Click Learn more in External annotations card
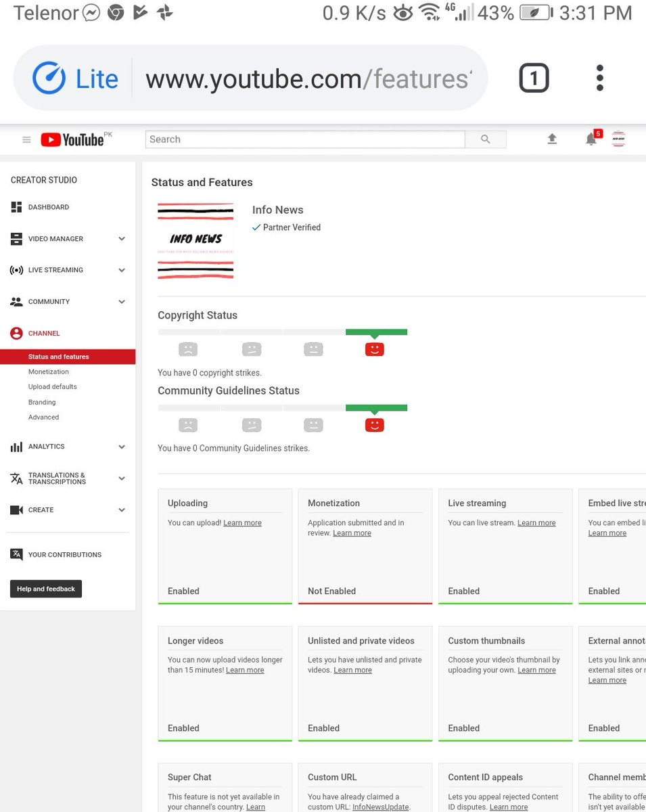Viewport: 646px width, 812px height. coord(607,680)
